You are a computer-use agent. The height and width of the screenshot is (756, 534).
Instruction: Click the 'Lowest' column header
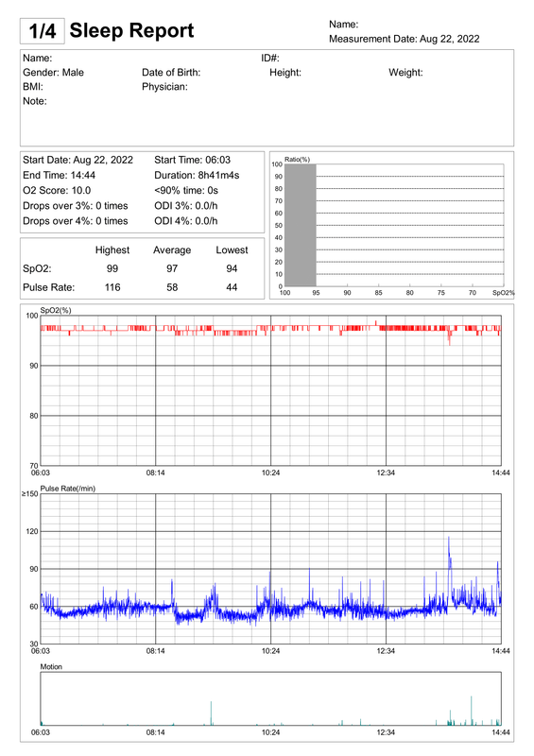click(x=232, y=250)
